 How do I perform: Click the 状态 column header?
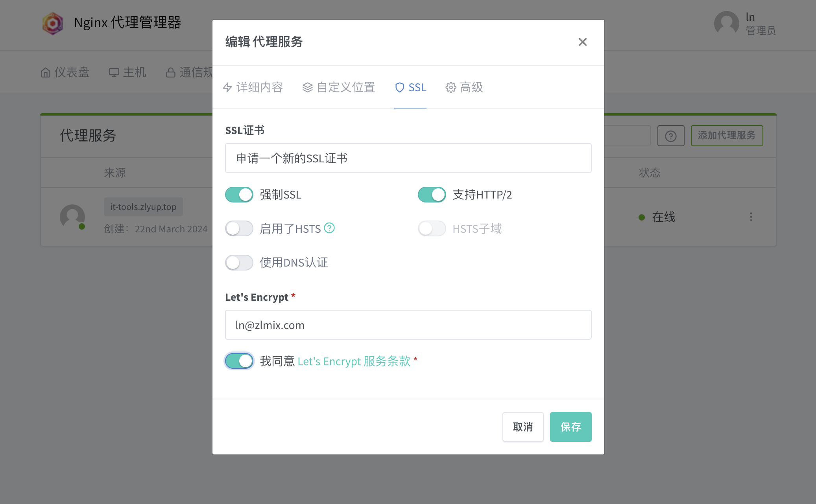650,173
